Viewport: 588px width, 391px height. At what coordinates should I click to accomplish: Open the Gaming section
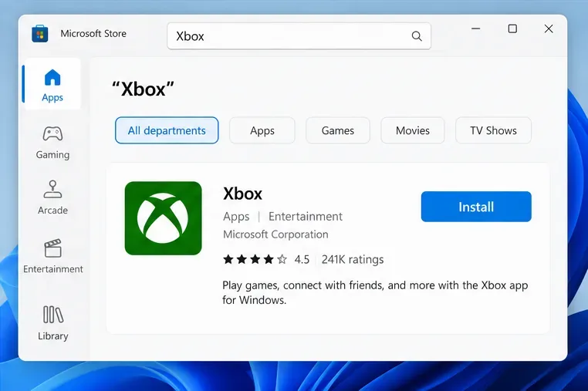[x=52, y=143]
